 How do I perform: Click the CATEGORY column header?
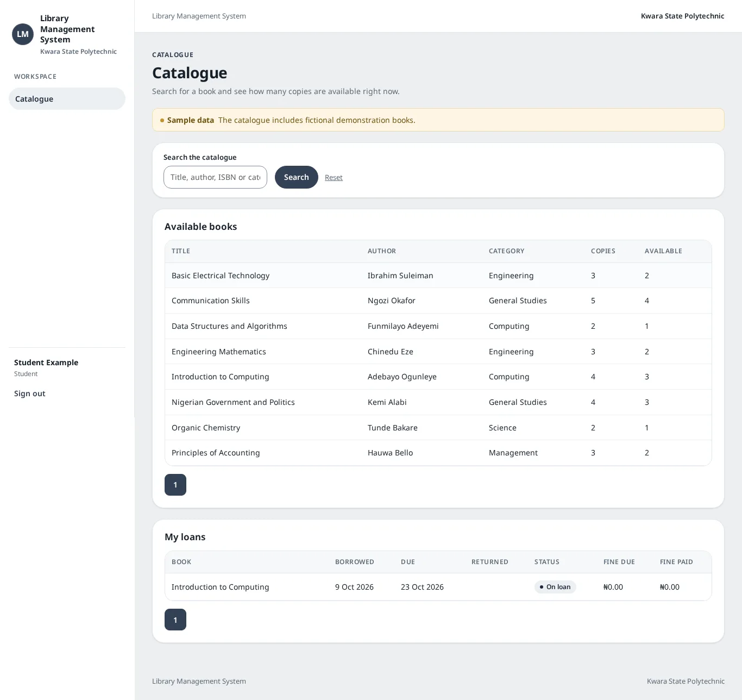[507, 251]
